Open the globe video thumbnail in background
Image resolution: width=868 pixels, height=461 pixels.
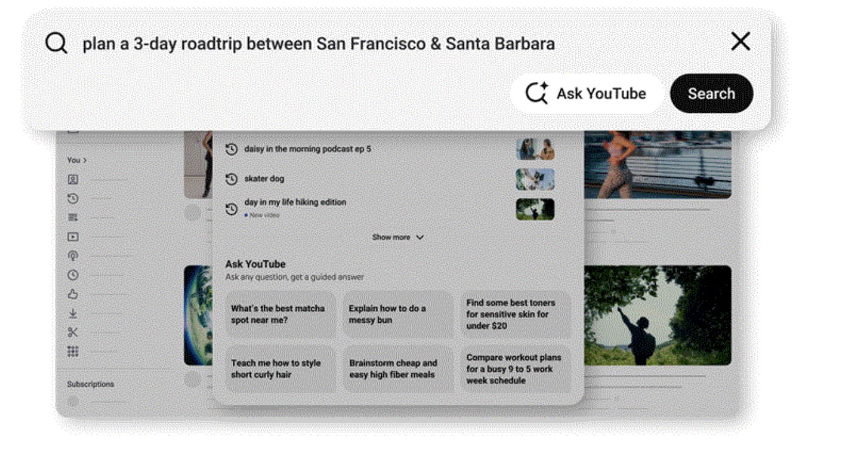pos(198,315)
